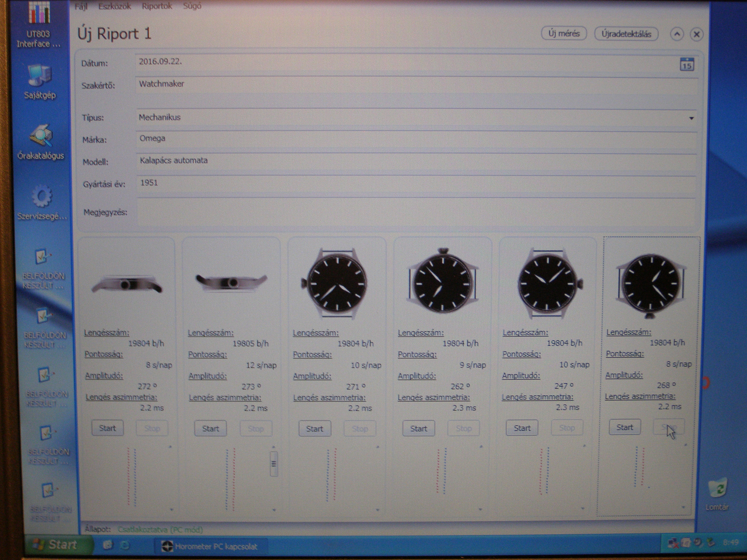Screen dimensions: 747x560
Task: Collapse the report panel with up arrow
Action: (x=677, y=34)
